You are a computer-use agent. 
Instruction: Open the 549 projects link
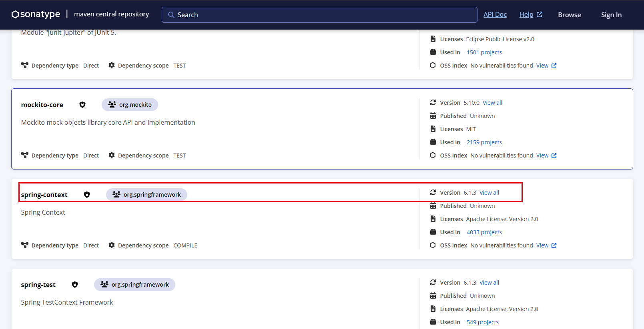tap(482, 322)
